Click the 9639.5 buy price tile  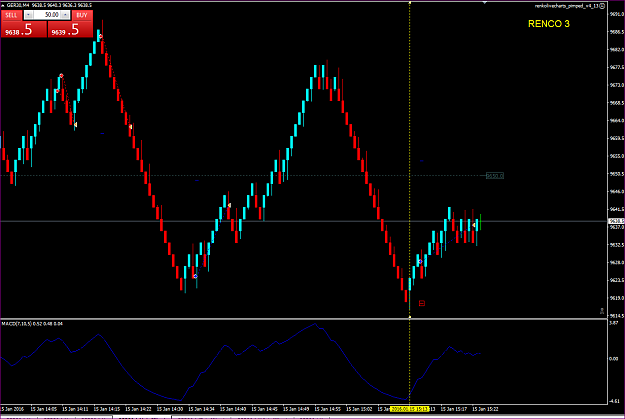70,30
